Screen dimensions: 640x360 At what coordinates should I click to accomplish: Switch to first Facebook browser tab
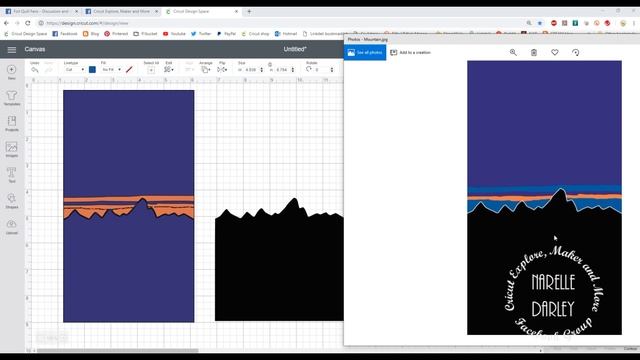(40, 11)
